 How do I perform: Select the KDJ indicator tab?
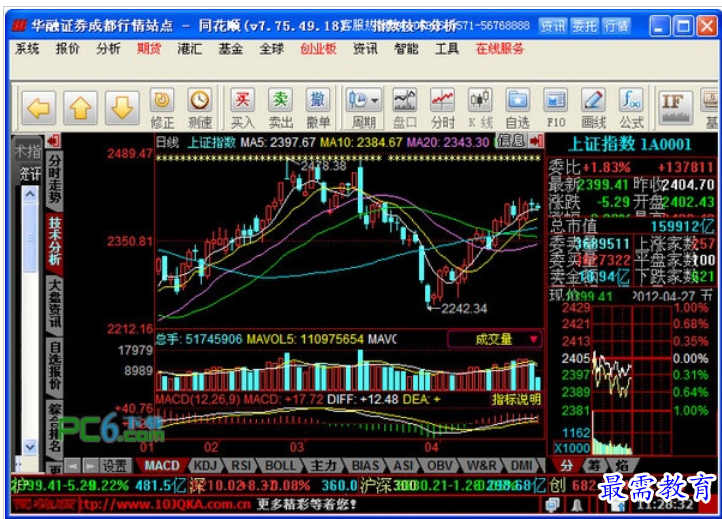point(205,466)
